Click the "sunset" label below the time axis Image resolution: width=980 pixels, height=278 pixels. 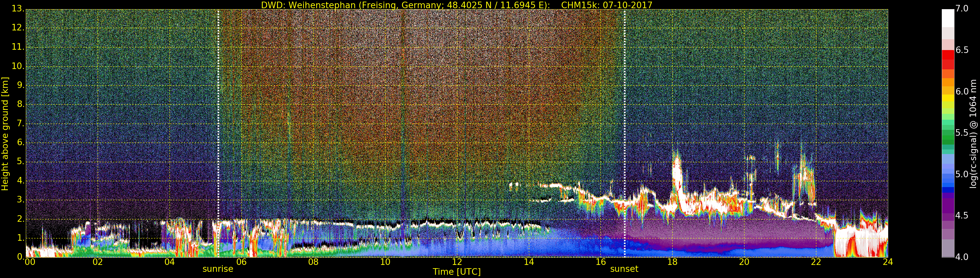(x=624, y=269)
